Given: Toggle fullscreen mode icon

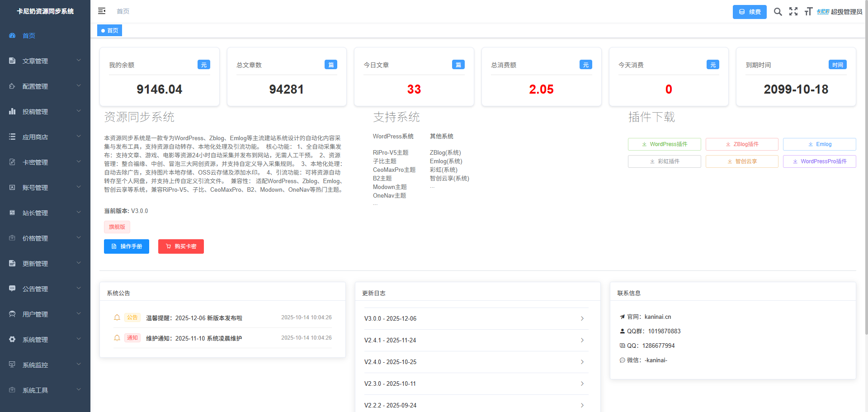Looking at the screenshot, I should (x=793, y=12).
